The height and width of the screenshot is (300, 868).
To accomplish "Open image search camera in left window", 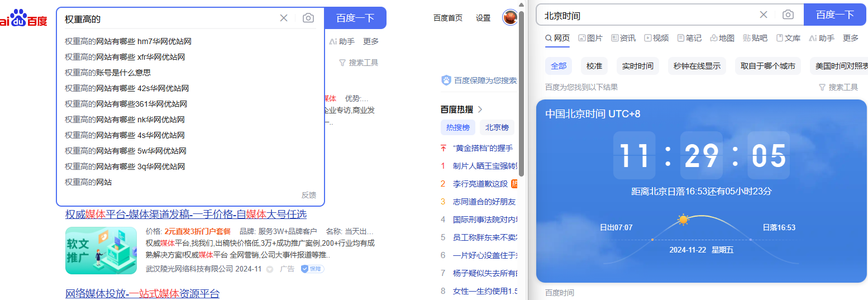I will pos(308,18).
